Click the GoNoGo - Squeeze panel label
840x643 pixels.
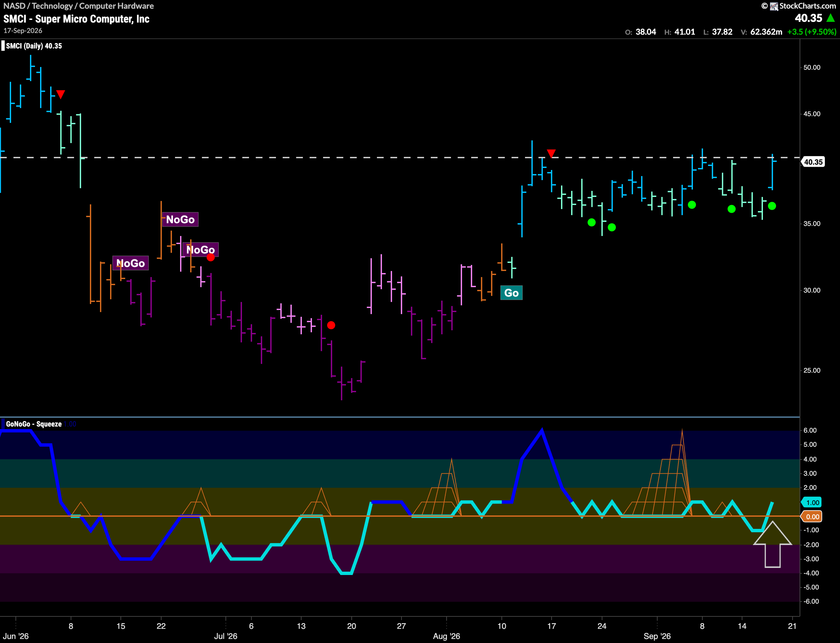click(34, 424)
